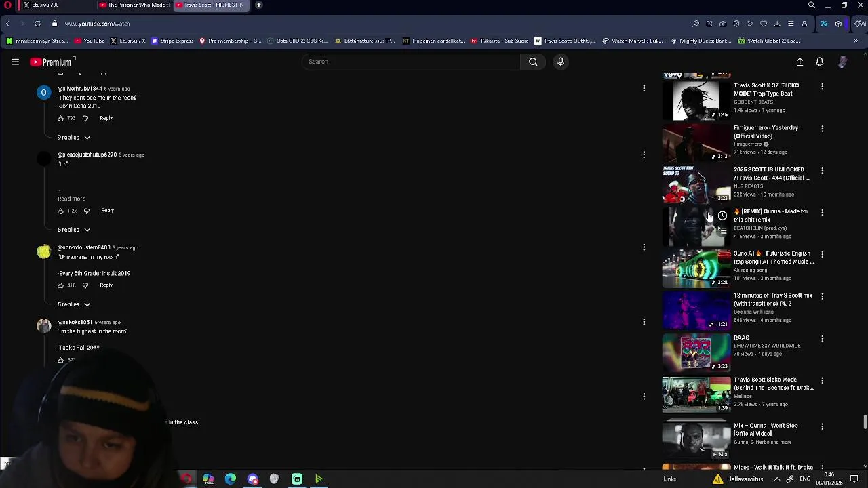Screen dimensions: 868x488
Task: Open the Stripe Express bookmark
Action: [x=172, y=41]
